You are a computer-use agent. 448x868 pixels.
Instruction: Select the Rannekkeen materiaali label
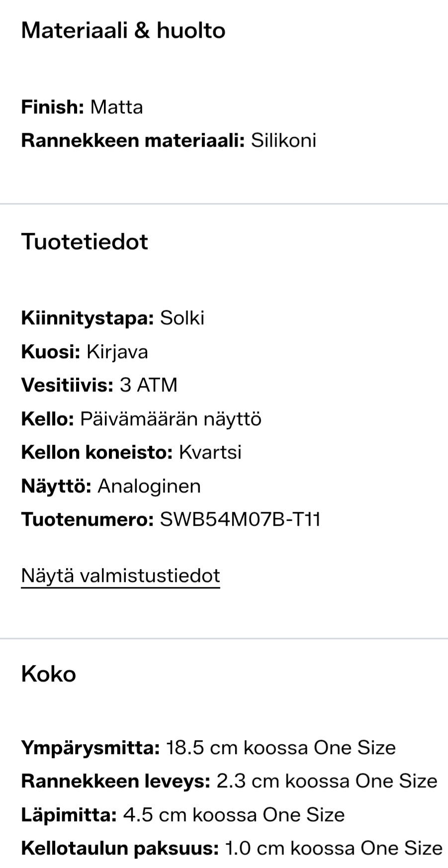click(x=133, y=140)
